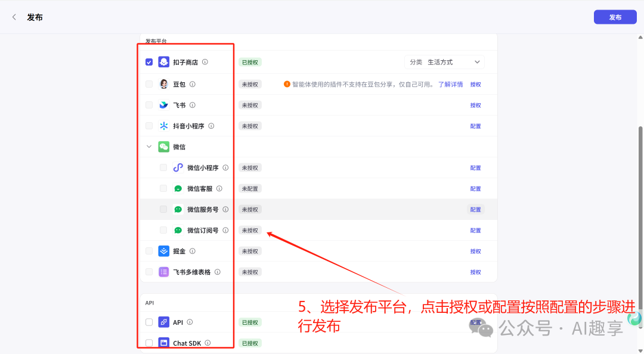This screenshot has width=644, height=354.
Task: Check the 掘金 checkbox
Action: pyautogui.click(x=149, y=251)
